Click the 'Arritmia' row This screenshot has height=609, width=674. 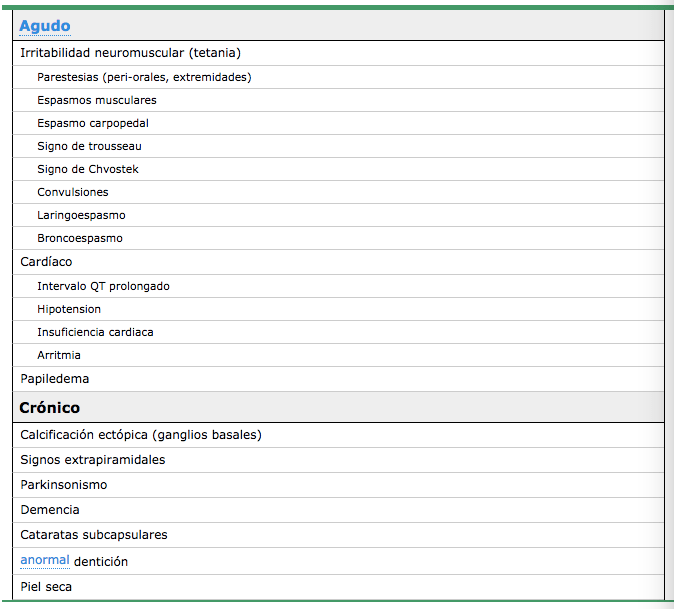click(x=59, y=355)
